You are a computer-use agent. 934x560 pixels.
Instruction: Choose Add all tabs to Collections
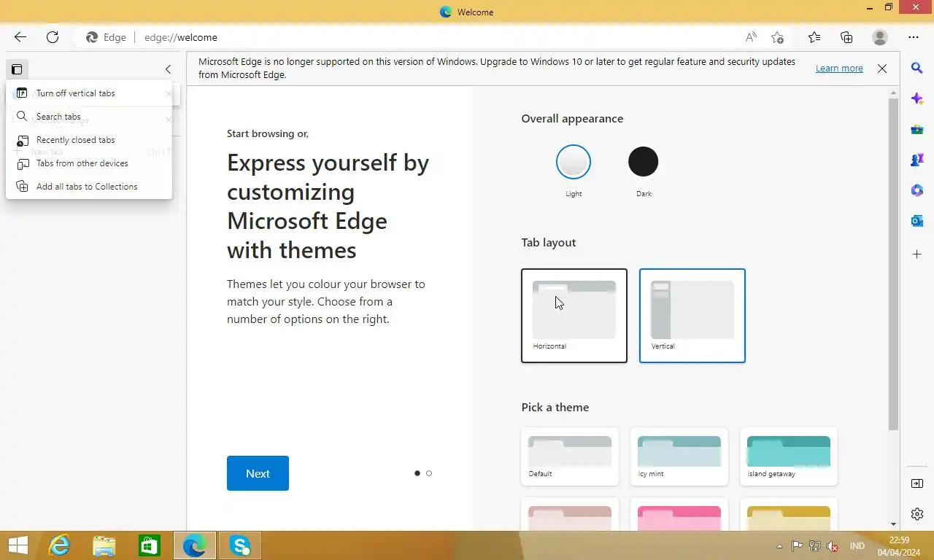(x=89, y=187)
